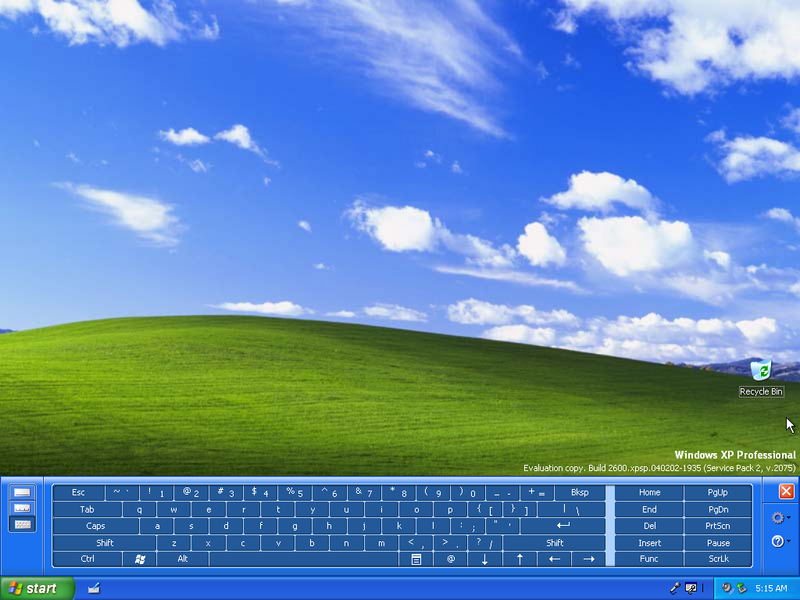Tap the semicolon and colon key
The width and height of the screenshot is (800, 600).
pos(468,526)
